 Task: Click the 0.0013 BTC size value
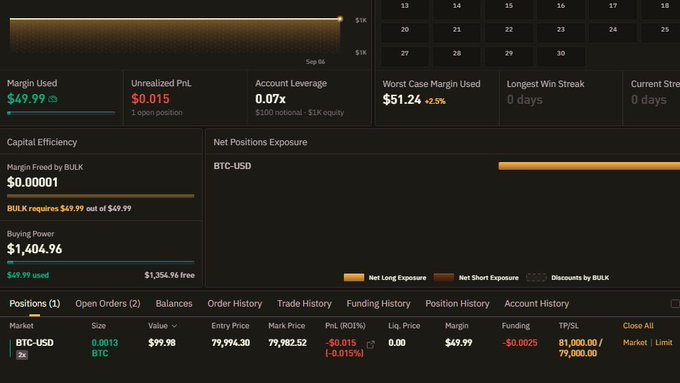pyautogui.click(x=105, y=348)
